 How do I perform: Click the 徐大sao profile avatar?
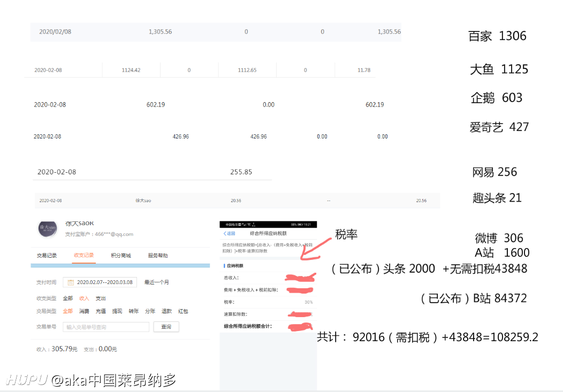click(x=48, y=229)
